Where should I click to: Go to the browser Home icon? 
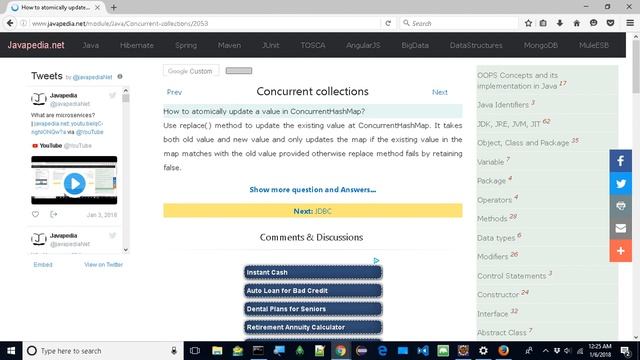[x=576, y=23]
